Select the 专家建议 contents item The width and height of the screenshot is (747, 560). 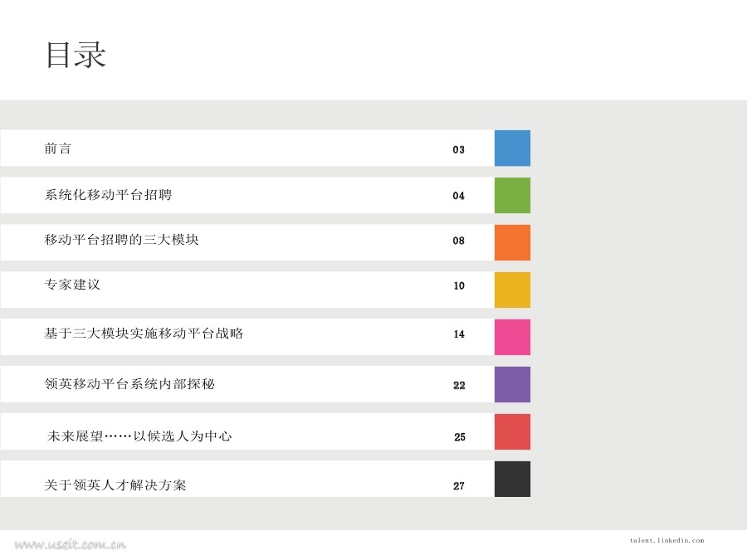pos(72,285)
